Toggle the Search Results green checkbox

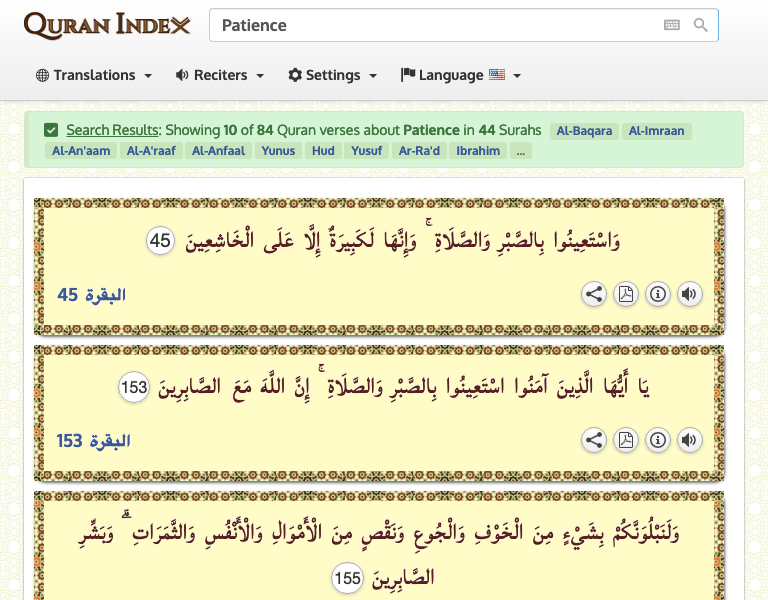[x=51, y=130]
